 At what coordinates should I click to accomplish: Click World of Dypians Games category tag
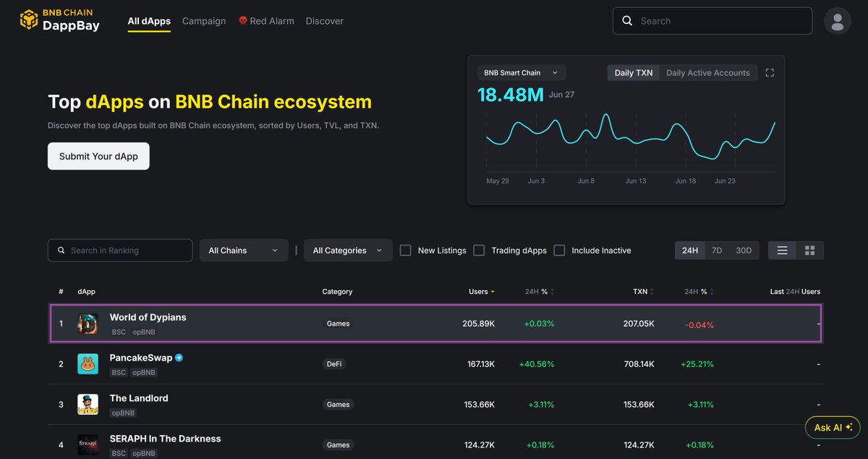click(x=338, y=324)
